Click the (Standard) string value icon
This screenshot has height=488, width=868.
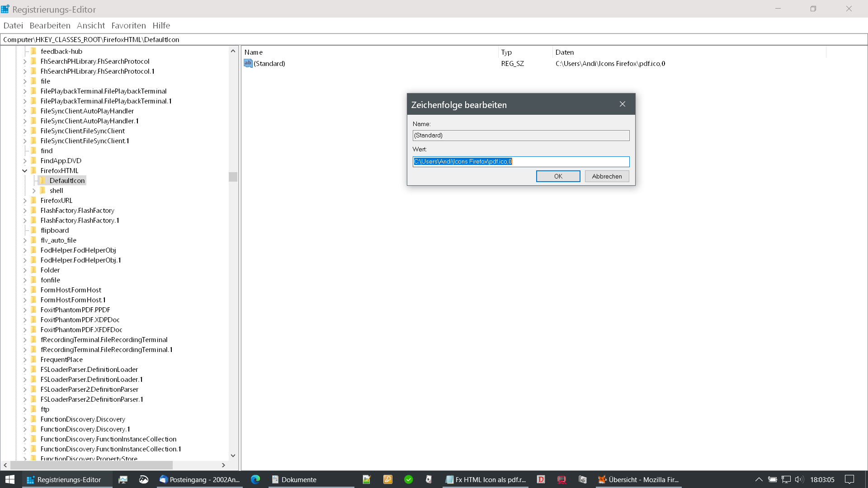coord(248,63)
